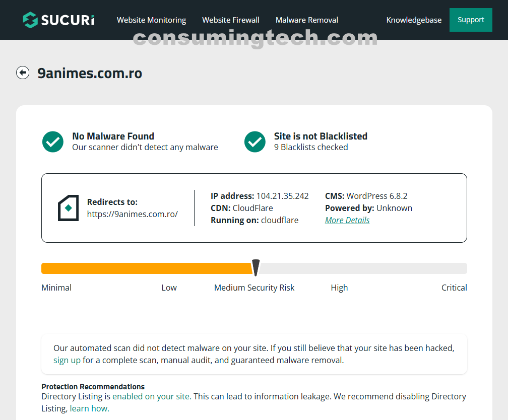
Task: Click the enabled on your site link
Action: [x=151, y=396]
